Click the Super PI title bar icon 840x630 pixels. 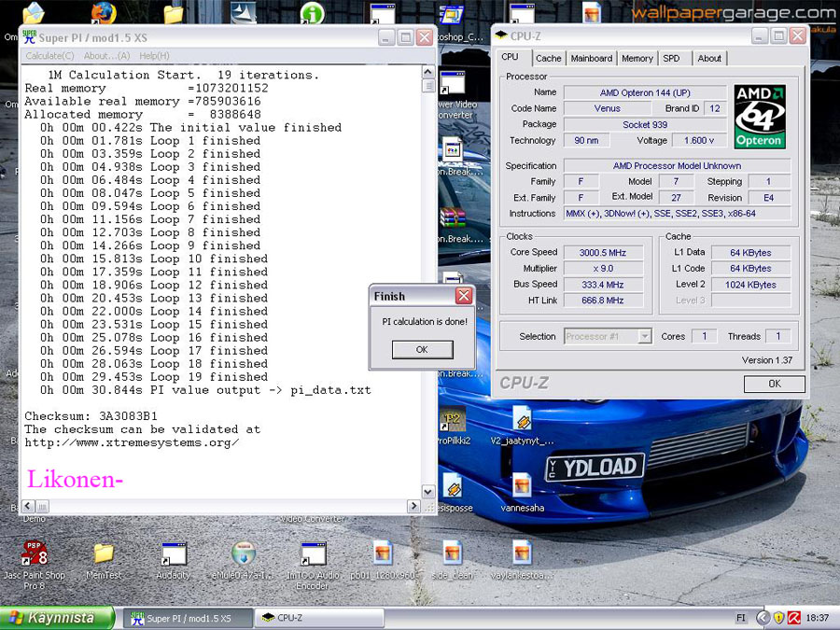[x=30, y=37]
